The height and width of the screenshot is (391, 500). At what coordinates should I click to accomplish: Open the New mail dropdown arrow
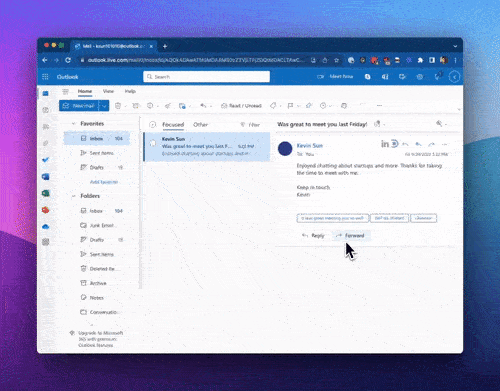[x=104, y=106]
